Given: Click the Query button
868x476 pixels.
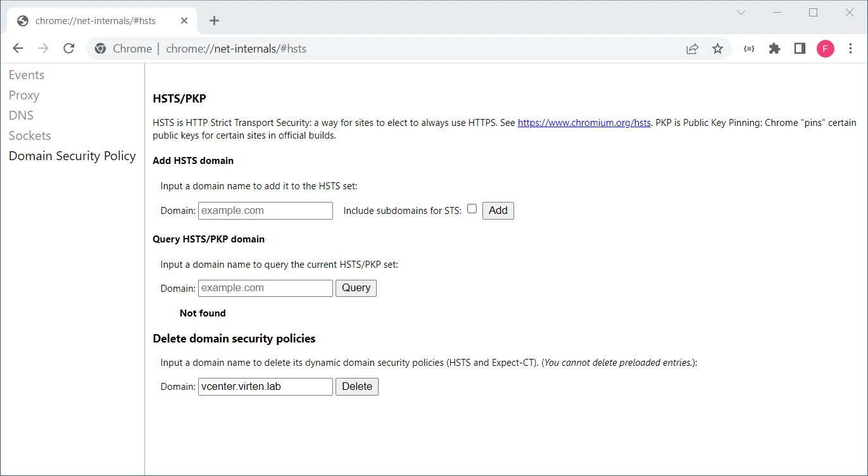Looking at the screenshot, I should [x=356, y=288].
